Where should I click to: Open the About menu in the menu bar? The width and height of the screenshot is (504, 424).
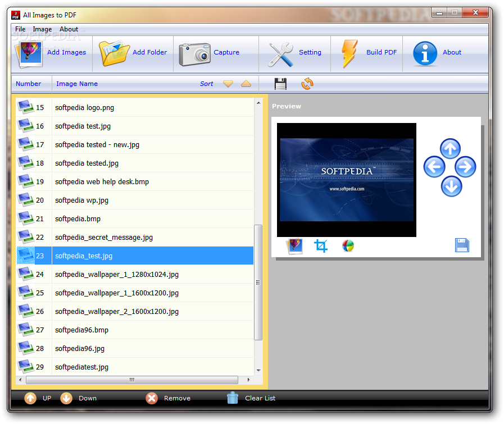click(x=69, y=29)
